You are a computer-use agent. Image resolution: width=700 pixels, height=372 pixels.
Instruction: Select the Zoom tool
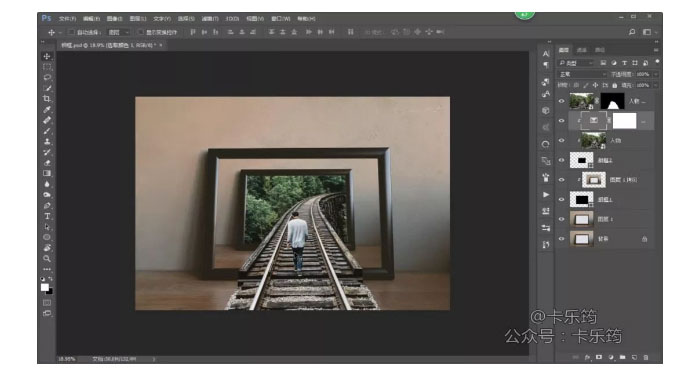(x=47, y=259)
